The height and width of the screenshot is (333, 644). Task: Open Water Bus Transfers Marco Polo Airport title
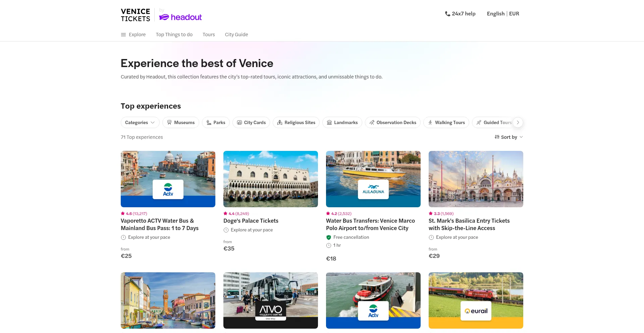pyautogui.click(x=370, y=224)
